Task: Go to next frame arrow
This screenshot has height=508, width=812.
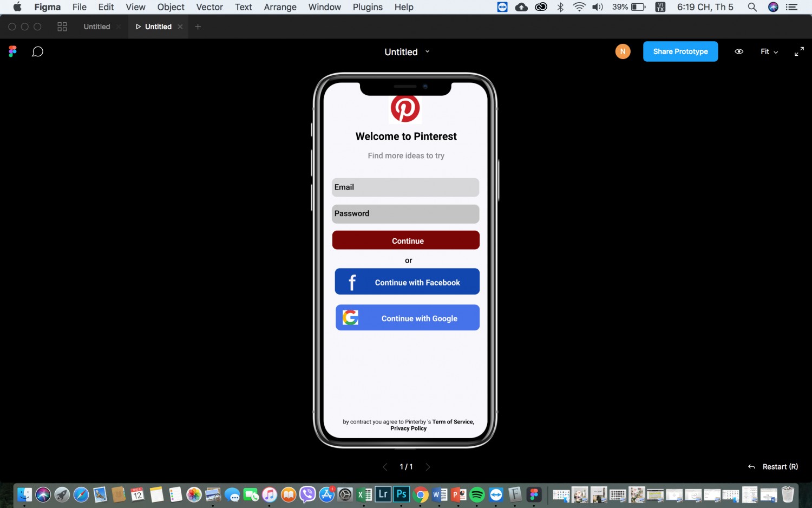Action: tap(428, 467)
